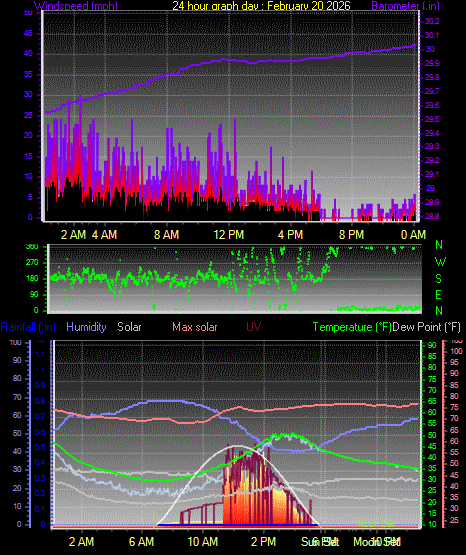This screenshot has width=466, height=555.
Task: Click the '30.2' barometer axis value
Action: pos(432,21)
